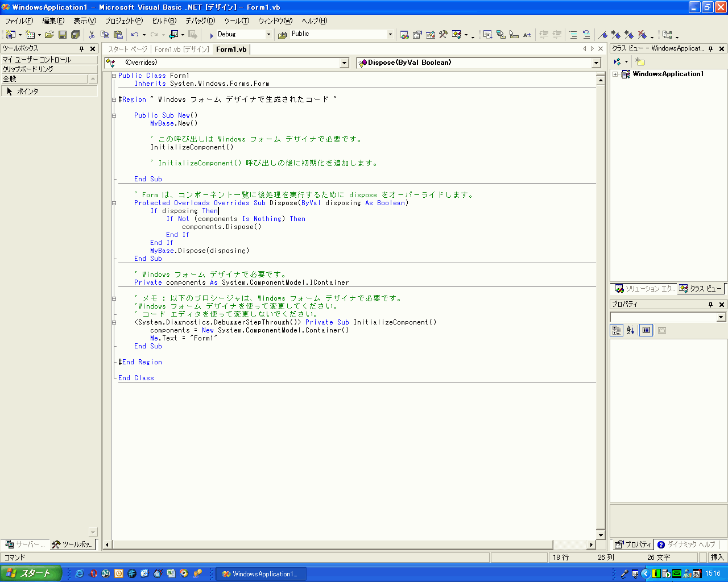
Task: Open the Debug configuration dropdown
Action: (x=269, y=35)
